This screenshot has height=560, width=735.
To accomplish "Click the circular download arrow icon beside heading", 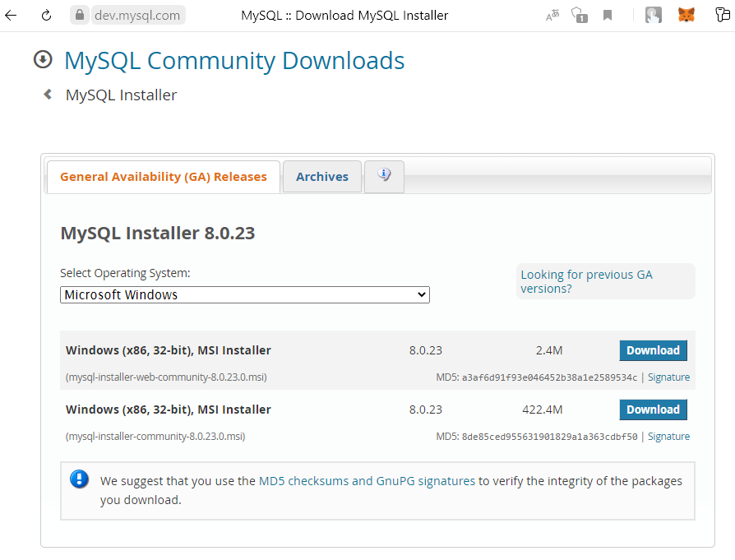I will coord(43,59).
